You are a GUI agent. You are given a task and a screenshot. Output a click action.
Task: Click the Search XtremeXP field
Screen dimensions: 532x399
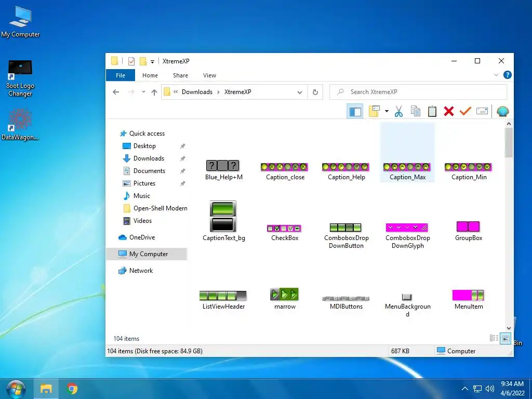(418, 92)
